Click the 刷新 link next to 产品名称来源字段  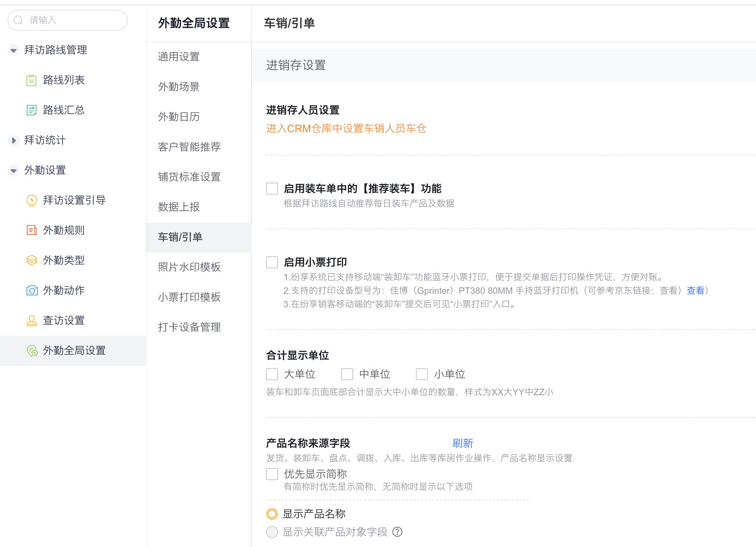coord(463,443)
